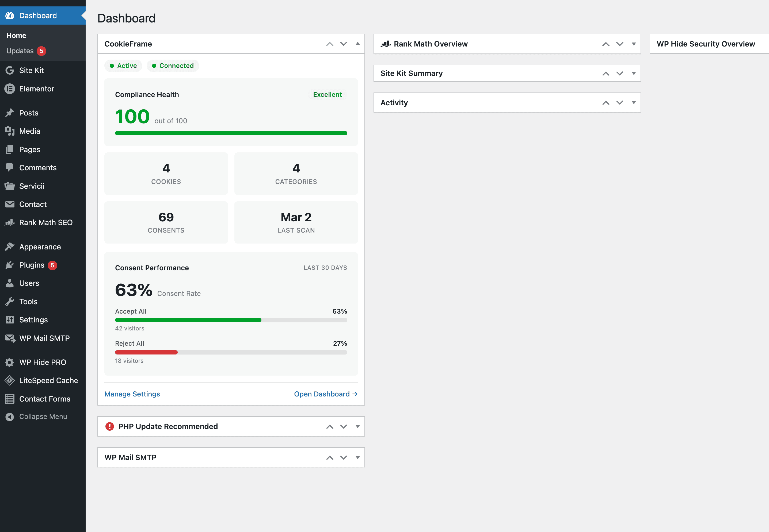Click the LiteSpeed Cache diamond icon
The image size is (769, 532).
(10, 380)
